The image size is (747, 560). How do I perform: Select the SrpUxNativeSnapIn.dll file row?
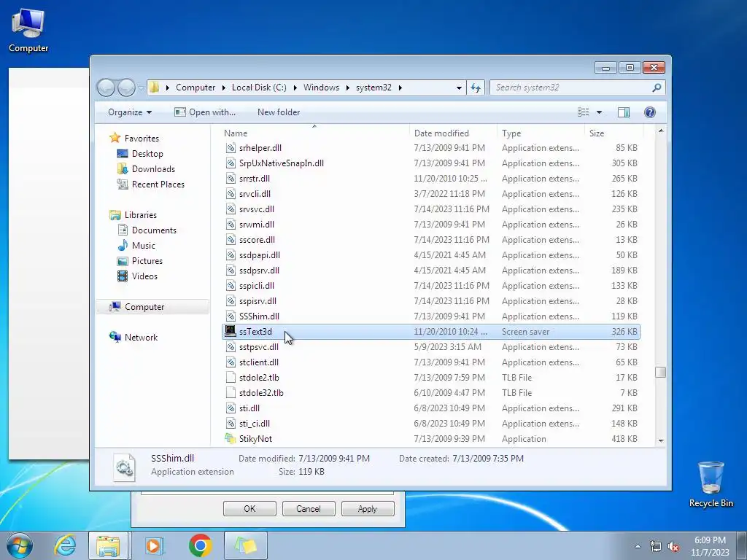pyautogui.click(x=431, y=163)
